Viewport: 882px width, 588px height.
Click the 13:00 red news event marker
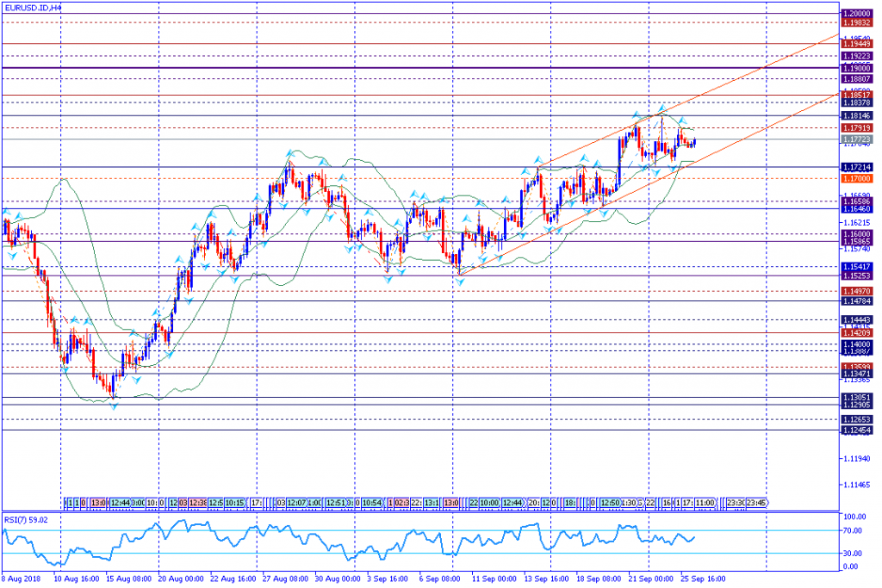pos(99,502)
